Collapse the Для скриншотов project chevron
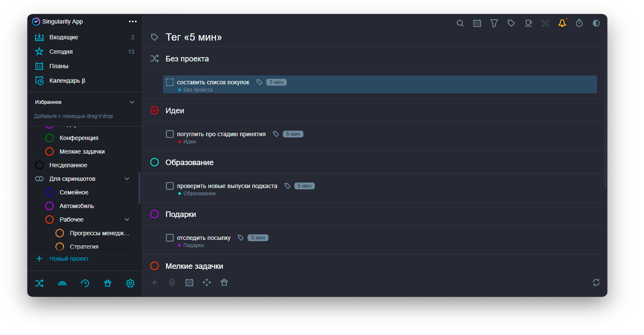This screenshot has height=335, width=644. (127, 179)
